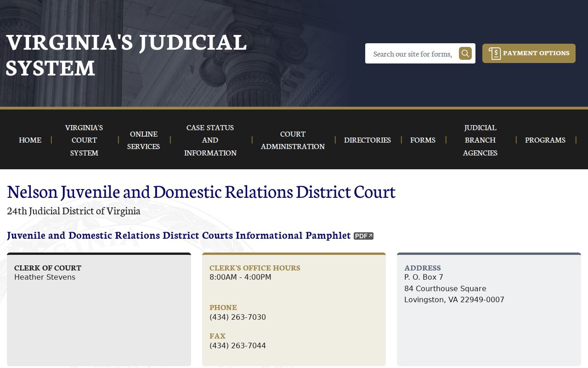
Task: Open the Programs menu
Action: coord(545,140)
